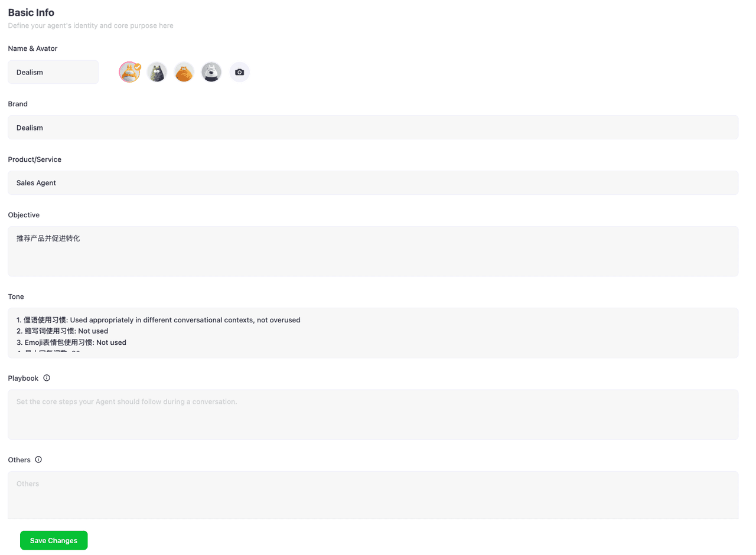Click the Basic Info heading
This screenshot has width=756, height=555.
(x=31, y=12)
